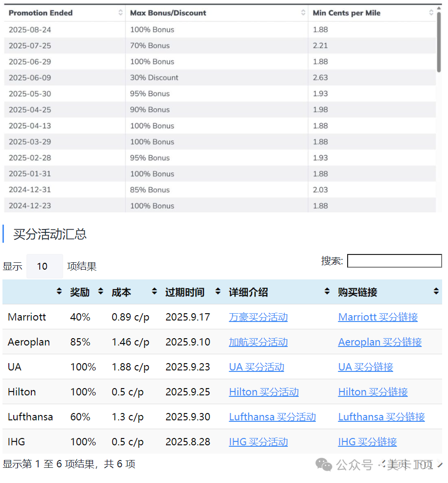Open the 显示 10 results-per-page selector
This screenshot has width=448, height=483.
(x=45, y=266)
